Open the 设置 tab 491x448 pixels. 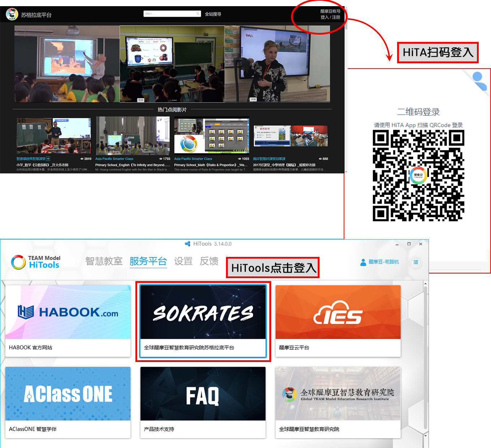pyautogui.click(x=183, y=261)
